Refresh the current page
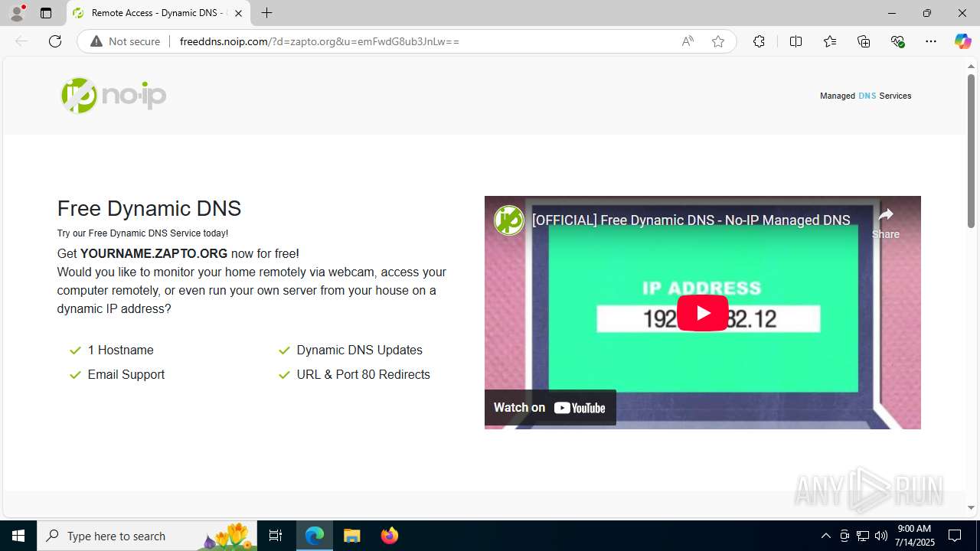The width and height of the screenshot is (980, 551). 55,41
